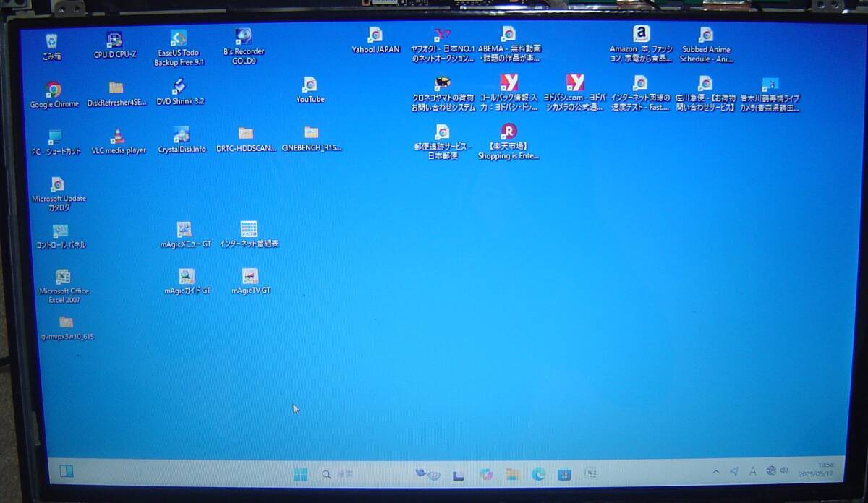Viewport: 868px width, 503px height.
Task: Open Copilot icon on the taskbar
Action: pos(486,474)
